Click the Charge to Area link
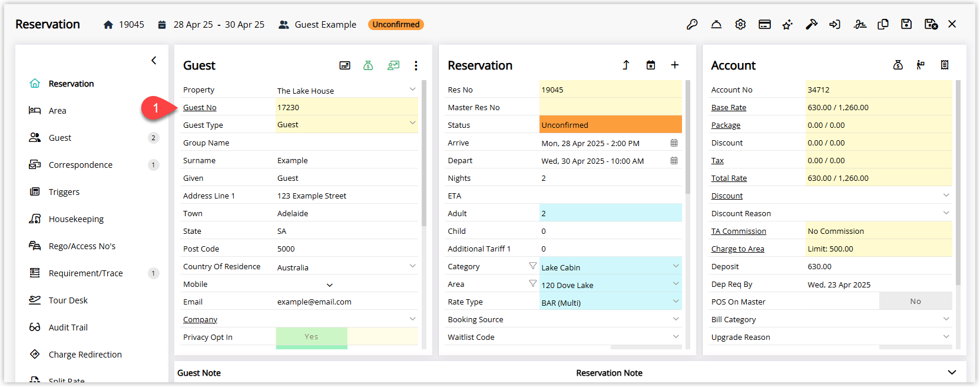The image size is (980, 387). [x=738, y=249]
